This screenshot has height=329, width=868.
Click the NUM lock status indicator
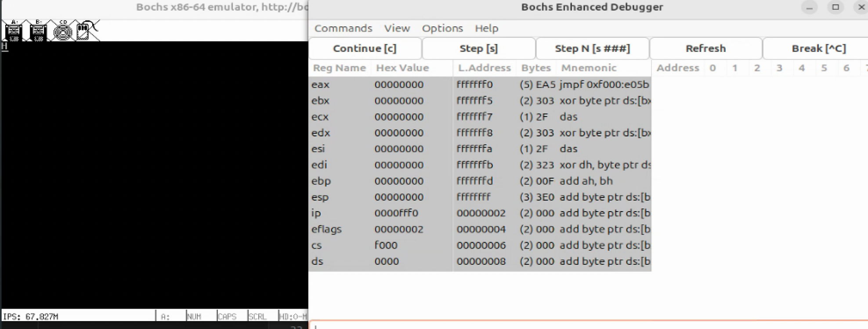[194, 316]
